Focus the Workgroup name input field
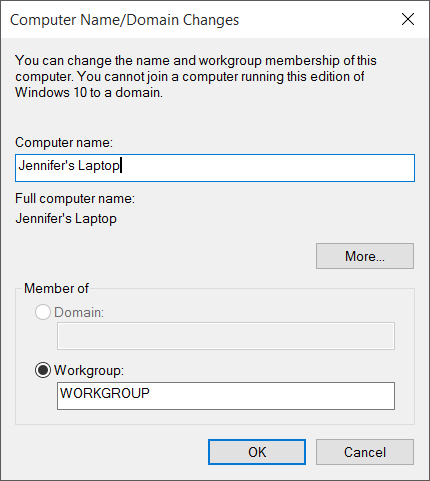 [226, 396]
